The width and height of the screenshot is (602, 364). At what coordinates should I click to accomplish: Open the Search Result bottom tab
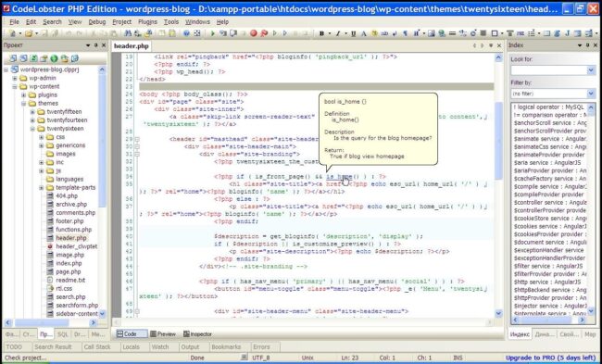(53, 346)
